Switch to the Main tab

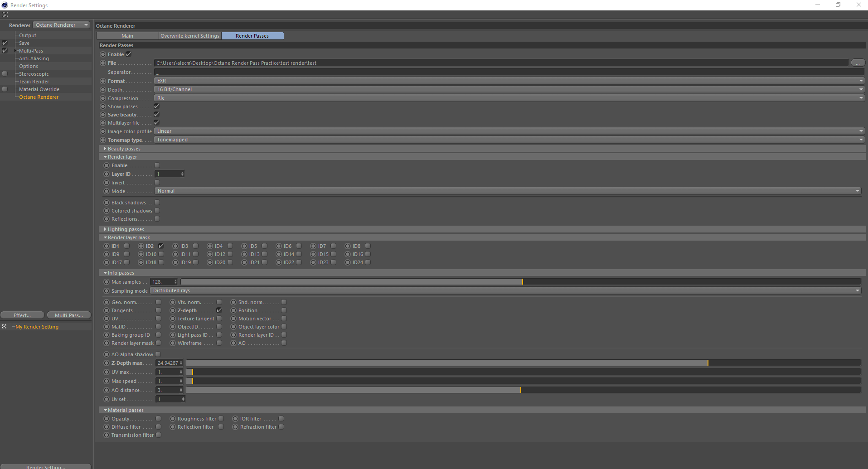coord(127,36)
